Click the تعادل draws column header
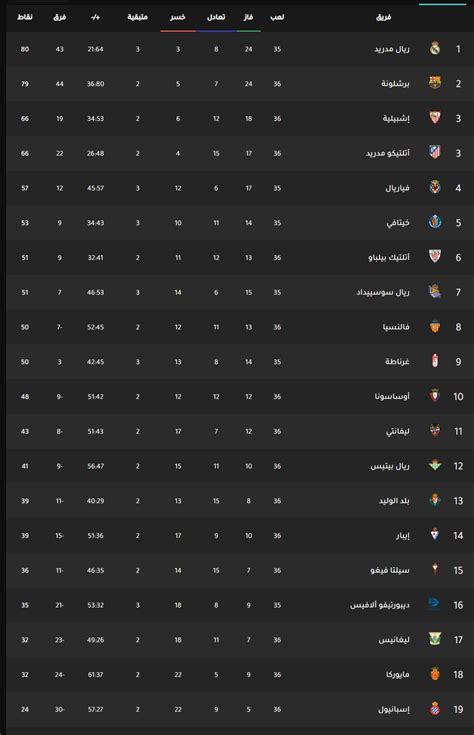The height and width of the screenshot is (735, 474). coord(216,17)
